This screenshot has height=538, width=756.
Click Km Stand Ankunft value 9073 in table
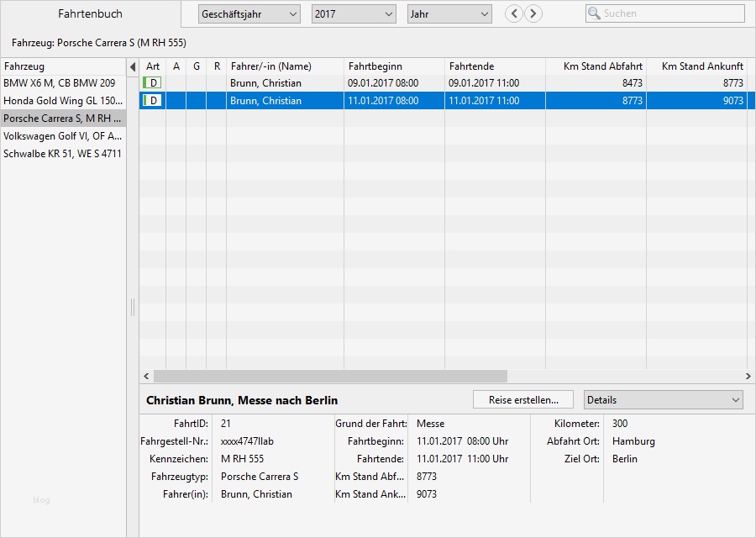click(732, 101)
